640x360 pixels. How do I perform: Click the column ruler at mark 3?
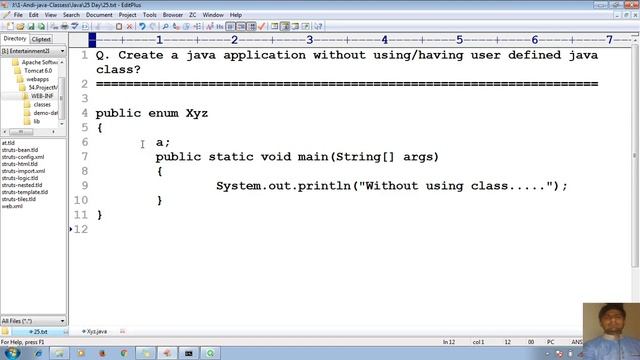[x=309, y=40]
